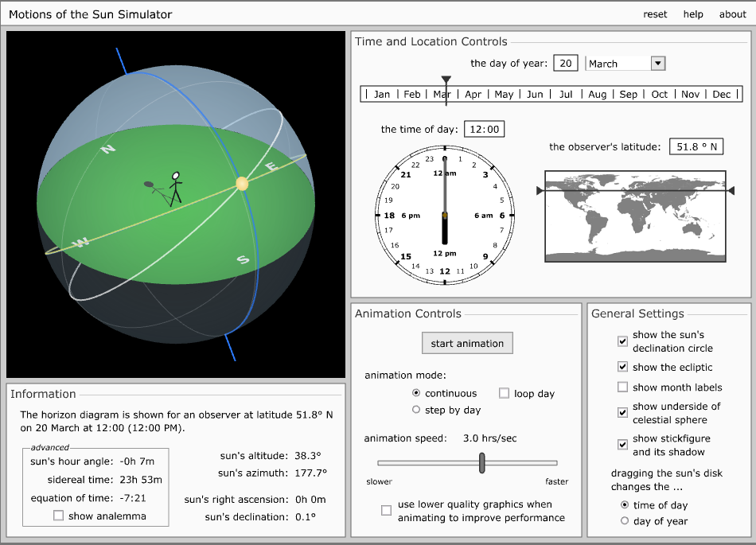Toggle show underside of celestial sphere
Image resolution: width=756 pixels, height=545 pixels.
622,412
